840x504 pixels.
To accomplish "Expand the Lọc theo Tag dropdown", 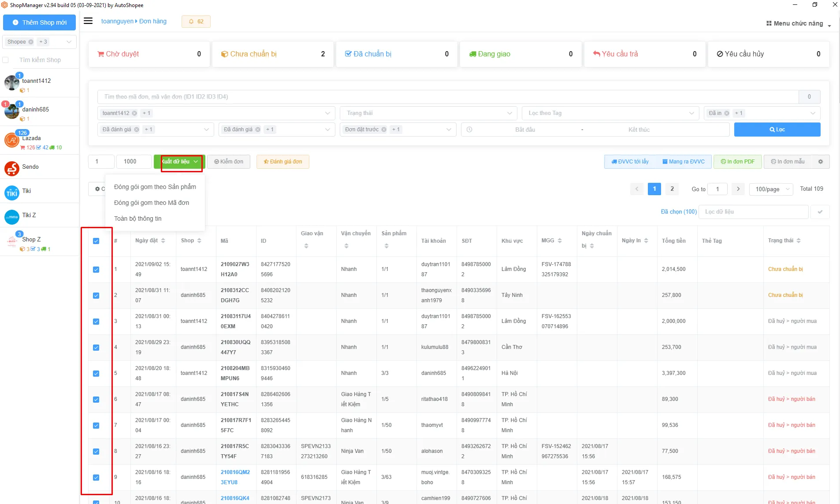I will point(610,113).
